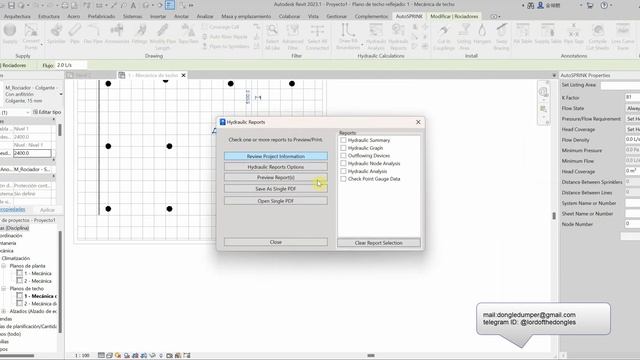
Task: Open the Advanced Filter tool
Action: [293, 37]
